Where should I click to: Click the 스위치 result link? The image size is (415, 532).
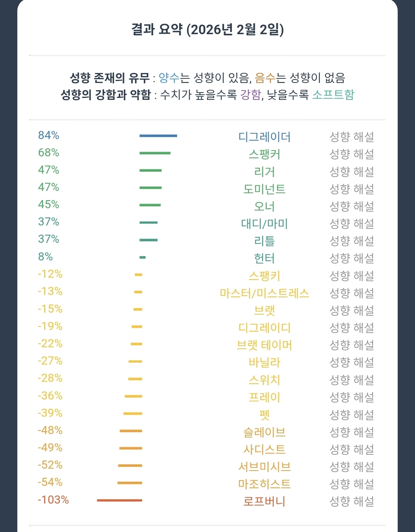264,380
